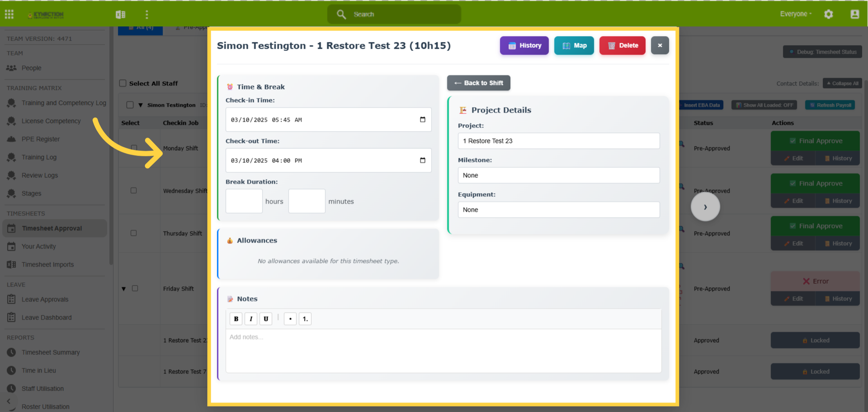Open Leave Approvals in sidebar

pyautogui.click(x=45, y=299)
